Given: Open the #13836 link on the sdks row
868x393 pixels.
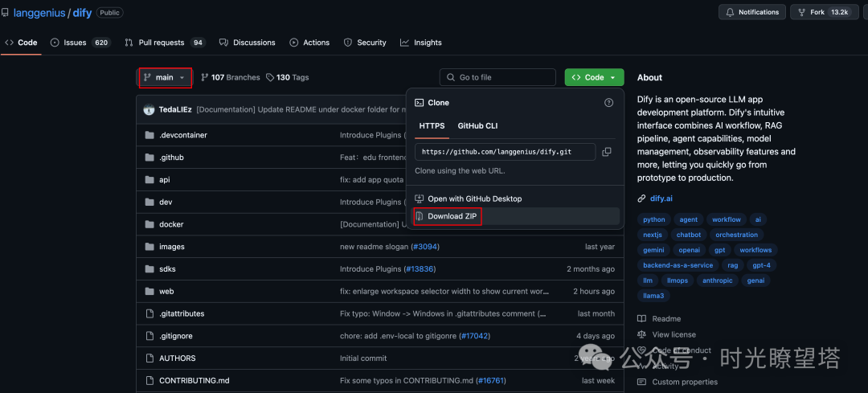Looking at the screenshot, I should (419, 269).
